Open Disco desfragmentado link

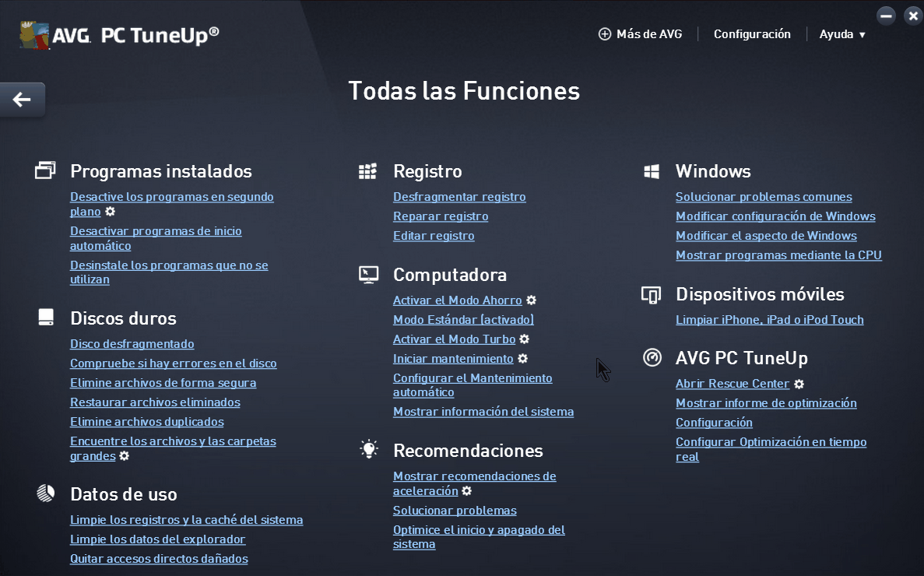coord(132,343)
